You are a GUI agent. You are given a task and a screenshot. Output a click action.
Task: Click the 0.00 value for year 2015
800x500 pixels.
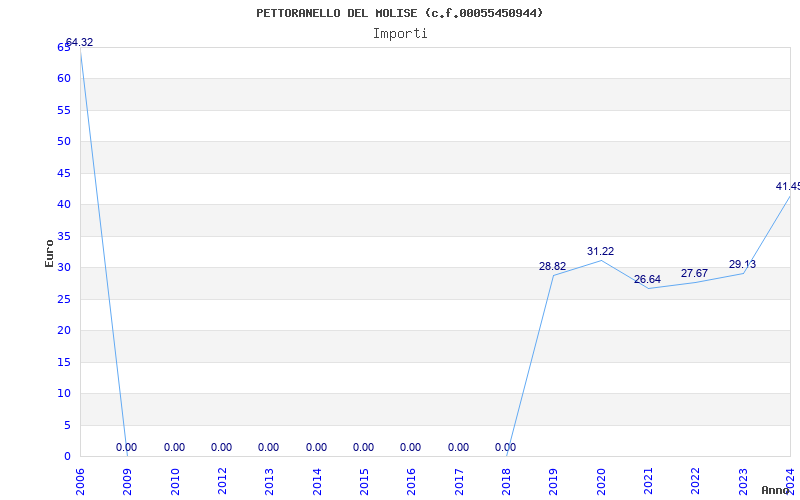(x=363, y=447)
